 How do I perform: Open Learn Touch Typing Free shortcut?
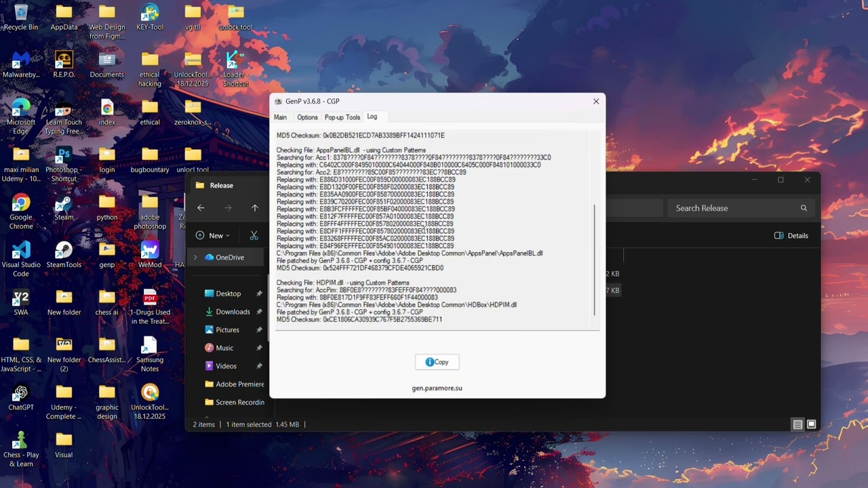tap(64, 117)
